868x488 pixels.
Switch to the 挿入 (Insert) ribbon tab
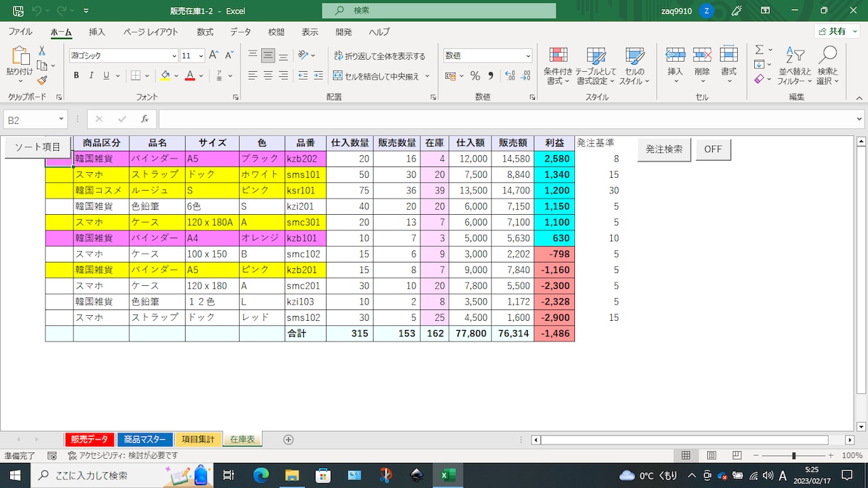tap(97, 32)
